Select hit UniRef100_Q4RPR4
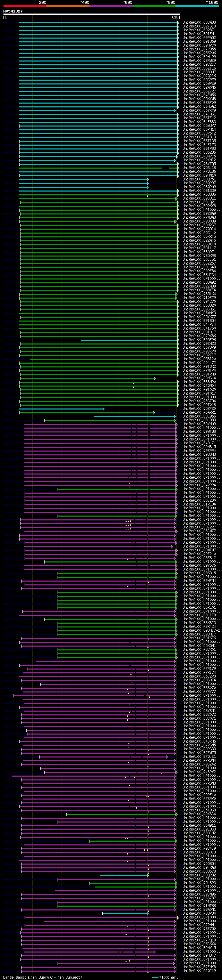 pyautogui.click(x=199, y=485)
